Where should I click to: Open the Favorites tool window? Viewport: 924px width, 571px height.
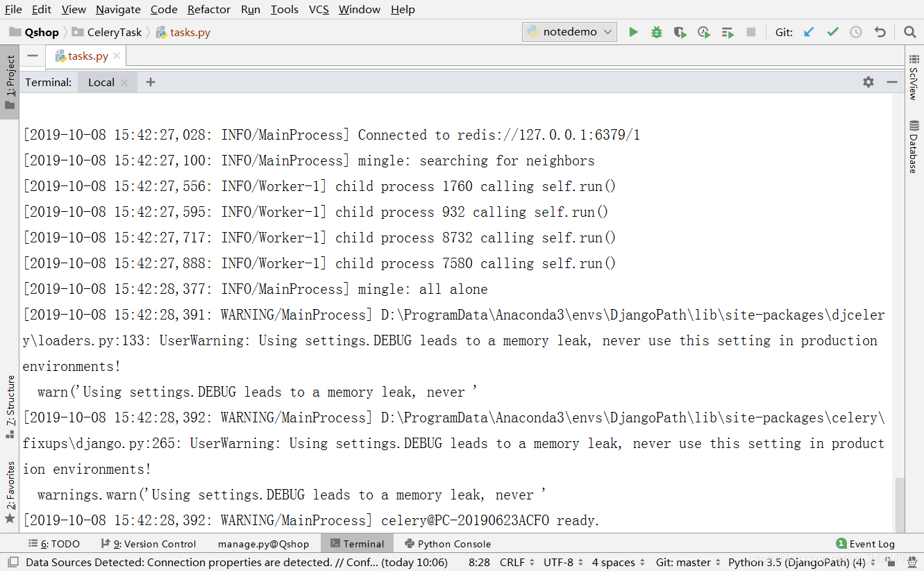click(x=10, y=493)
